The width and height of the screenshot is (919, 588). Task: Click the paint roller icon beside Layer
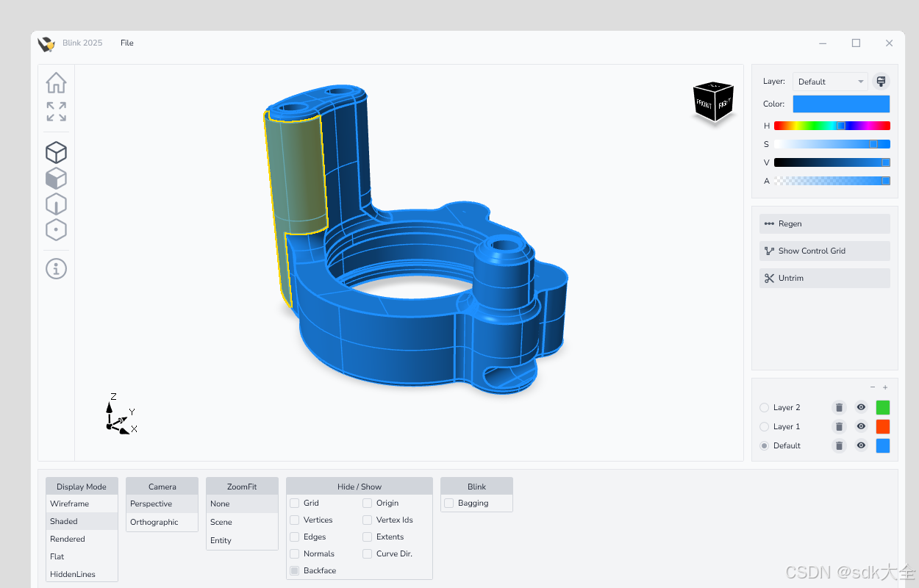[881, 82]
